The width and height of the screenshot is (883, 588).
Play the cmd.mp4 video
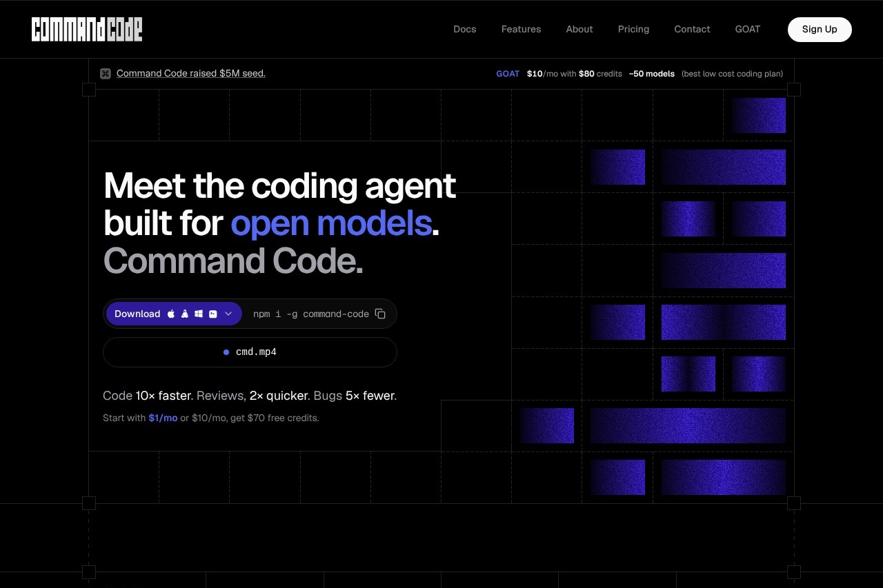click(250, 352)
